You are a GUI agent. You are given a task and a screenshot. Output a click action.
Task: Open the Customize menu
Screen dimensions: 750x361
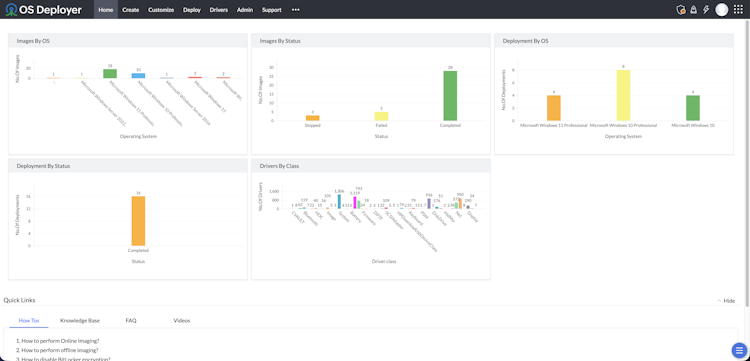[161, 10]
